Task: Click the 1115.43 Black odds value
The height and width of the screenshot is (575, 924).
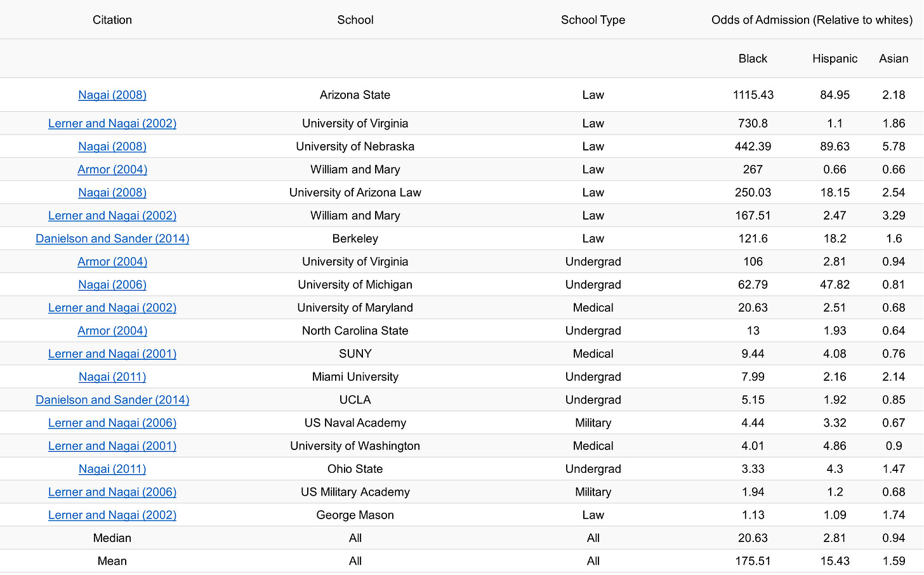Action: coord(753,95)
